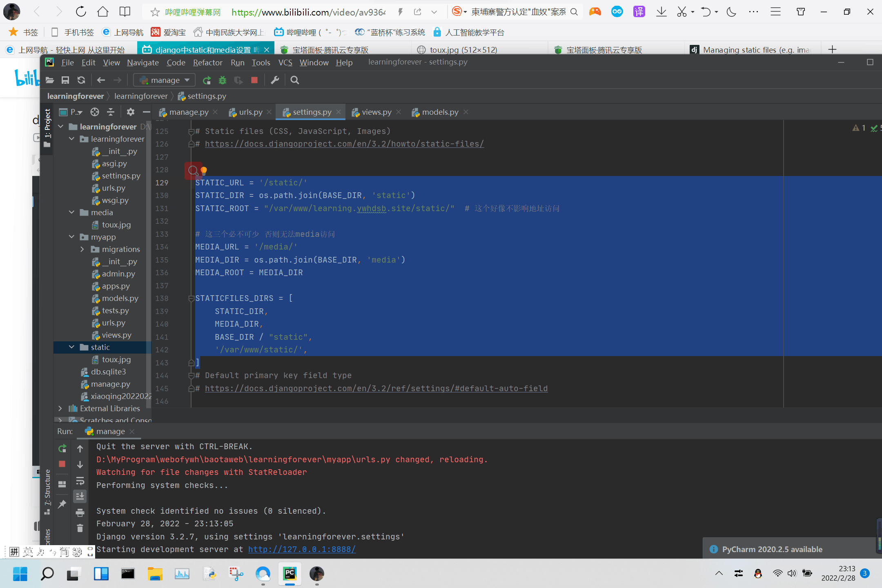Open the Project panel gear options

pos(131,112)
